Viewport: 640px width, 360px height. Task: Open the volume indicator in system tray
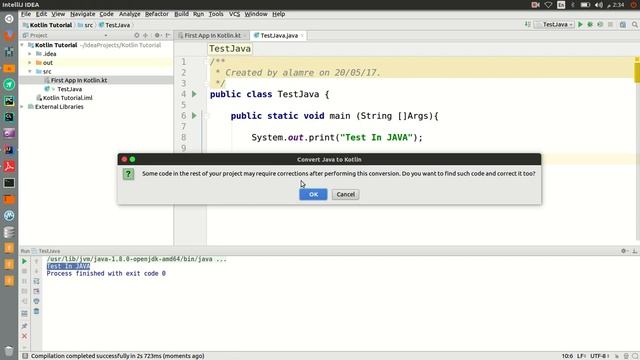pyautogui.click(x=598, y=5)
